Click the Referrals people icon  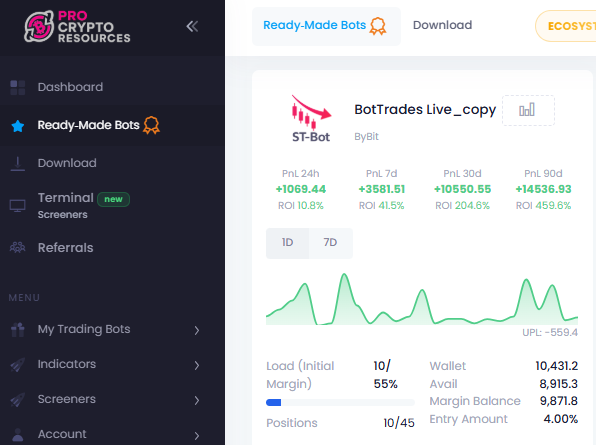pyautogui.click(x=17, y=247)
